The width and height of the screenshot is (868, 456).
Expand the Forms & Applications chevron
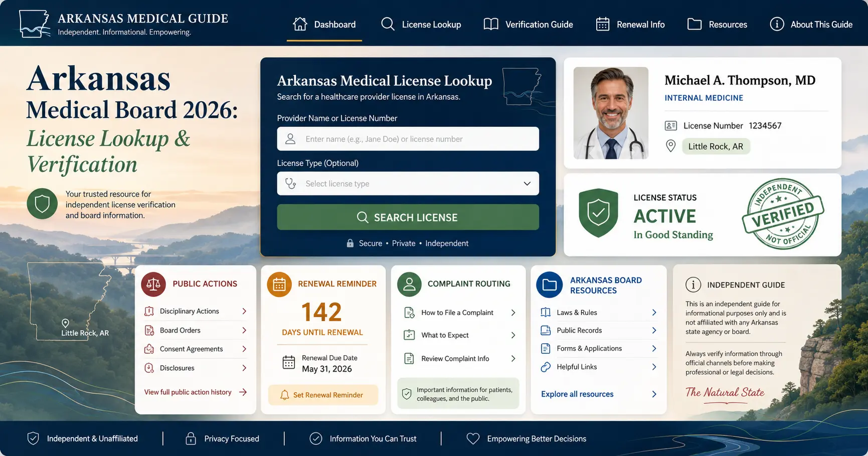coord(654,348)
